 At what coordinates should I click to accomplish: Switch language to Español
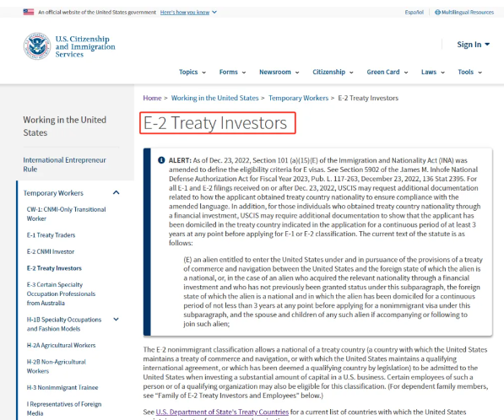414,12
